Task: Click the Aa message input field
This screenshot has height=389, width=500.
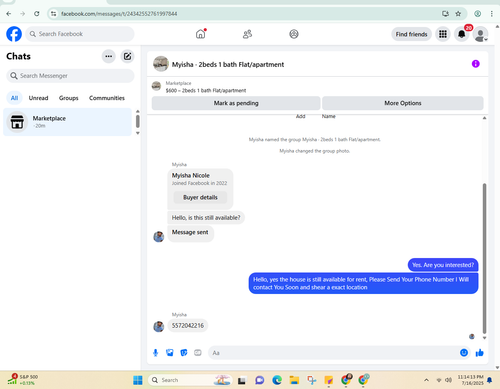Action: tap(333, 353)
